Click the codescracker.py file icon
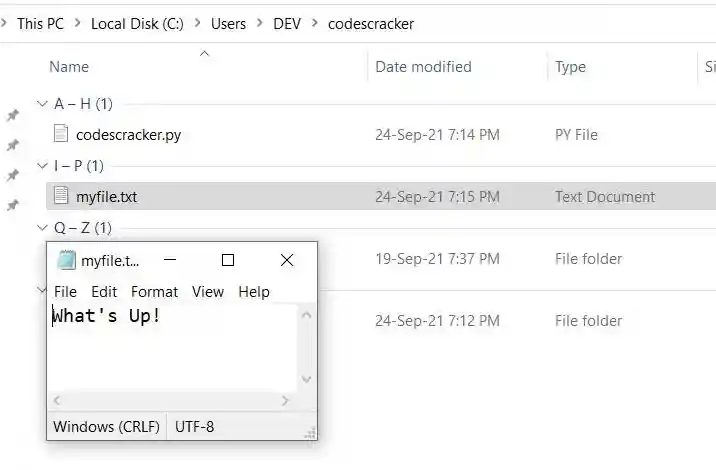716x470 pixels. click(61, 134)
